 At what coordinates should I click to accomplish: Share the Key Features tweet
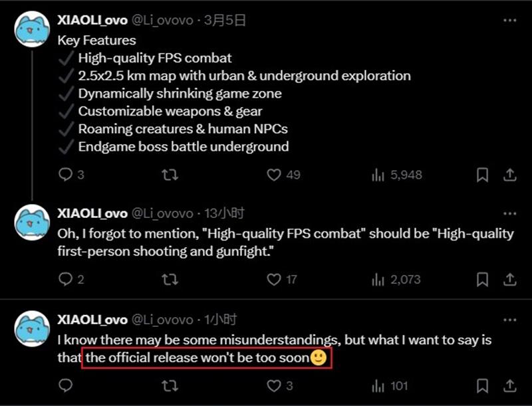(509, 175)
